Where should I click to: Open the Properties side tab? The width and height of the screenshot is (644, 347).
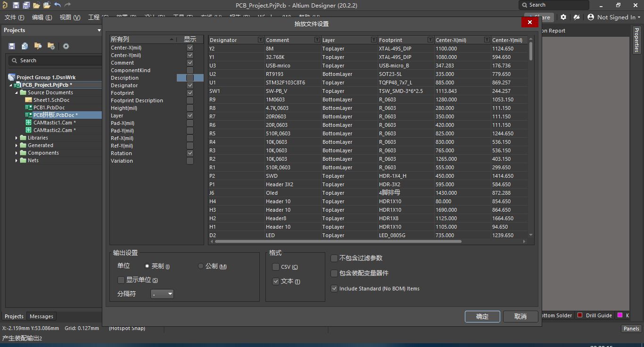[x=636, y=40]
